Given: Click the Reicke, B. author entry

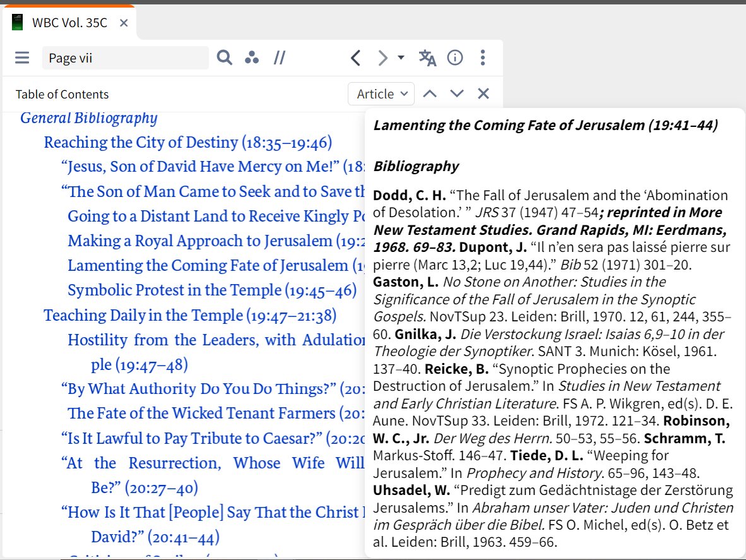Looking at the screenshot, I should 457,369.
